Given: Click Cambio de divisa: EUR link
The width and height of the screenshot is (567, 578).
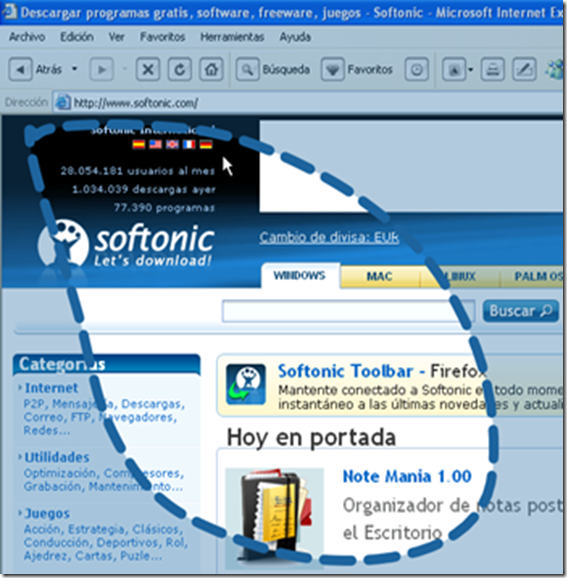Looking at the screenshot, I should click(329, 237).
